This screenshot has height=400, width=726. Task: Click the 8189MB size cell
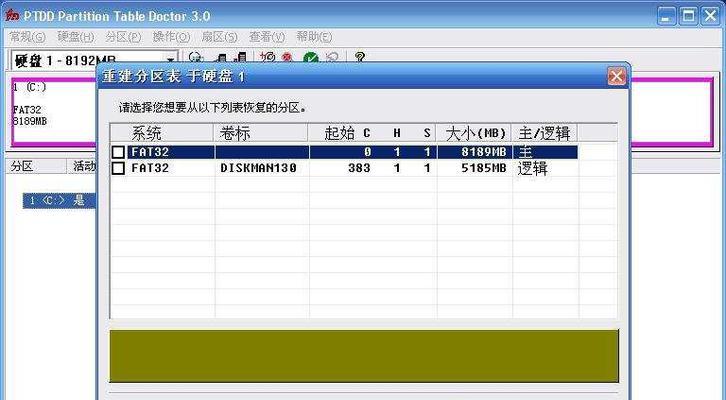(x=484, y=152)
